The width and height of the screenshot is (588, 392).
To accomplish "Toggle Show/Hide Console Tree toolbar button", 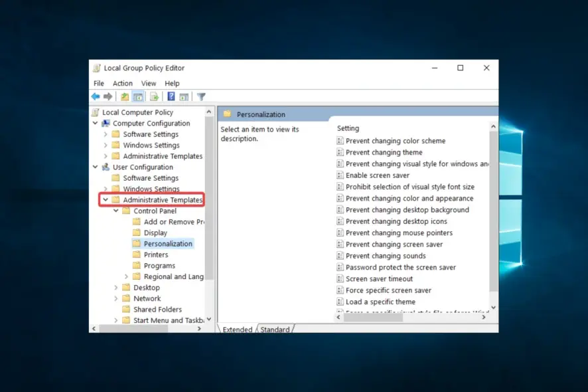I will [137, 97].
